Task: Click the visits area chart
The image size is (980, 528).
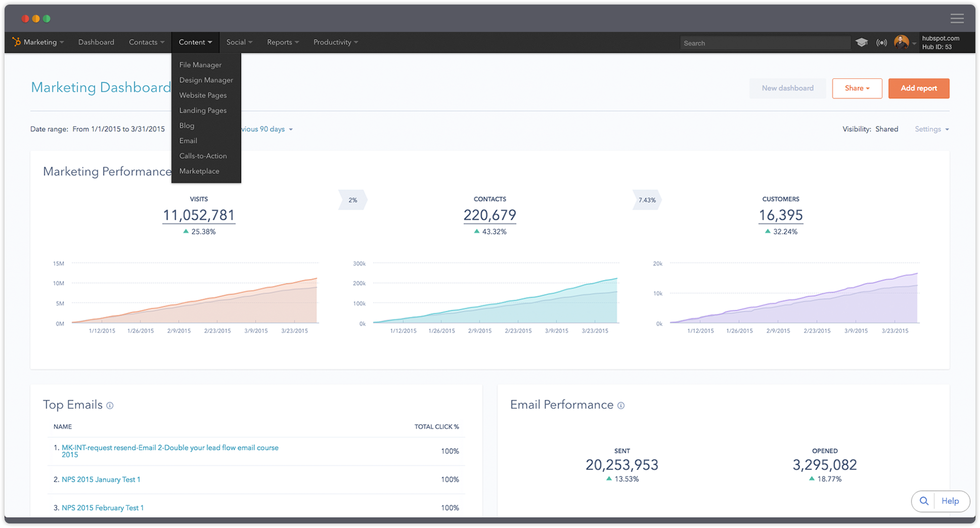Action: click(x=195, y=301)
